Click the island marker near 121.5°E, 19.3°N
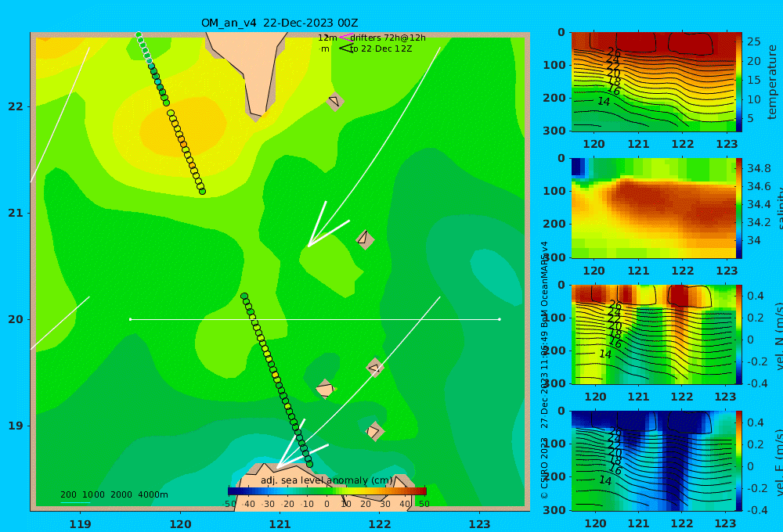 click(x=325, y=390)
